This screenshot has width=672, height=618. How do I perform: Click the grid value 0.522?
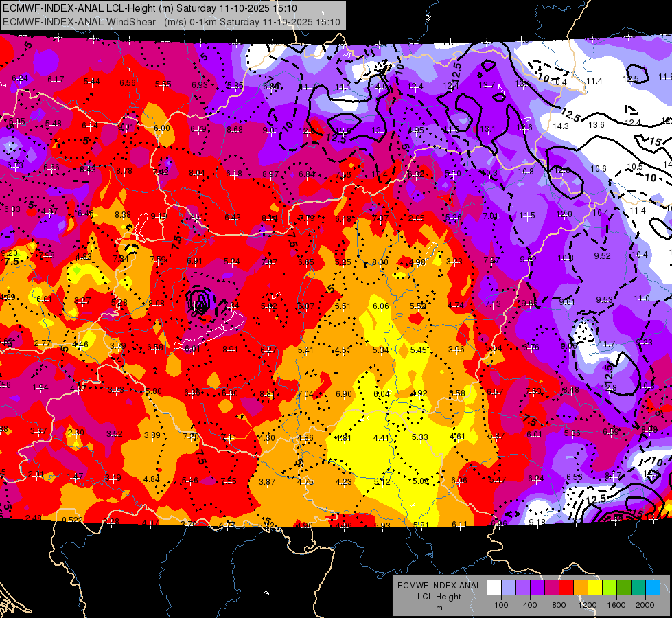point(73,520)
